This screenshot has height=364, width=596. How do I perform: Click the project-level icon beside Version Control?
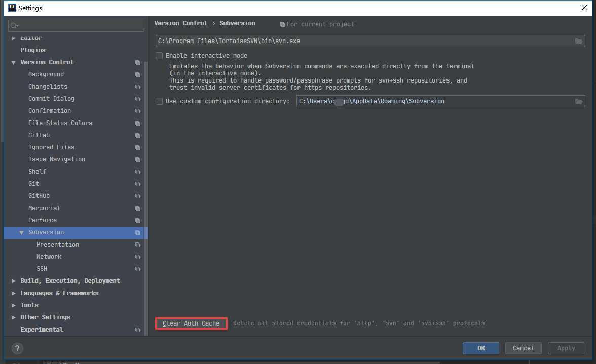138,63
